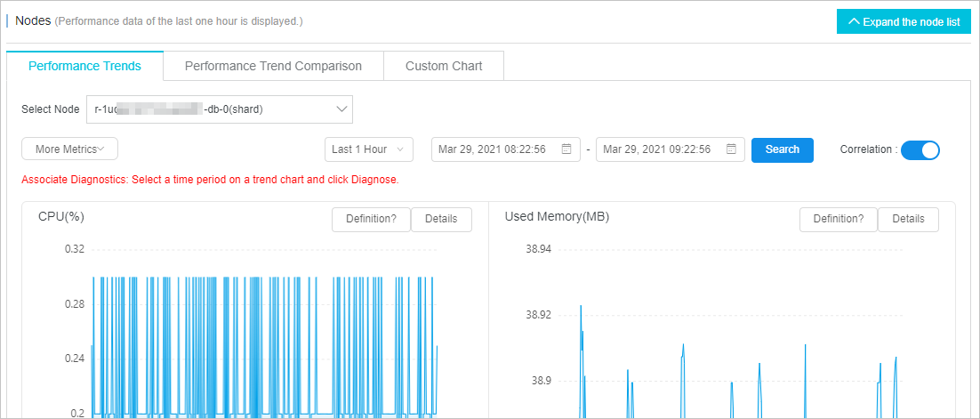Viewport: 980px width, 419px height.
Task: Click the 38.92 memory axis label
Action: (539, 315)
